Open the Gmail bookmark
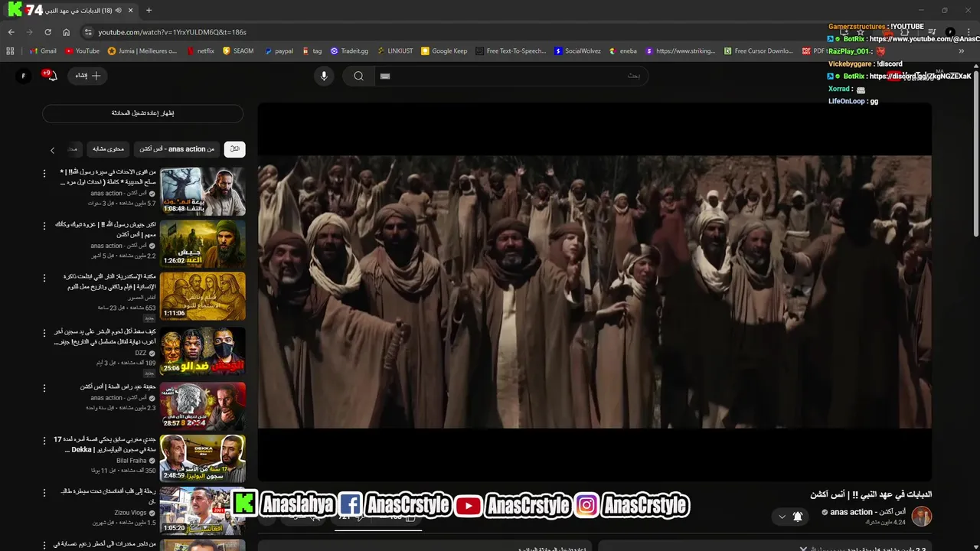The height and width of the screenshot is (551, 980). tap(43, 51)
